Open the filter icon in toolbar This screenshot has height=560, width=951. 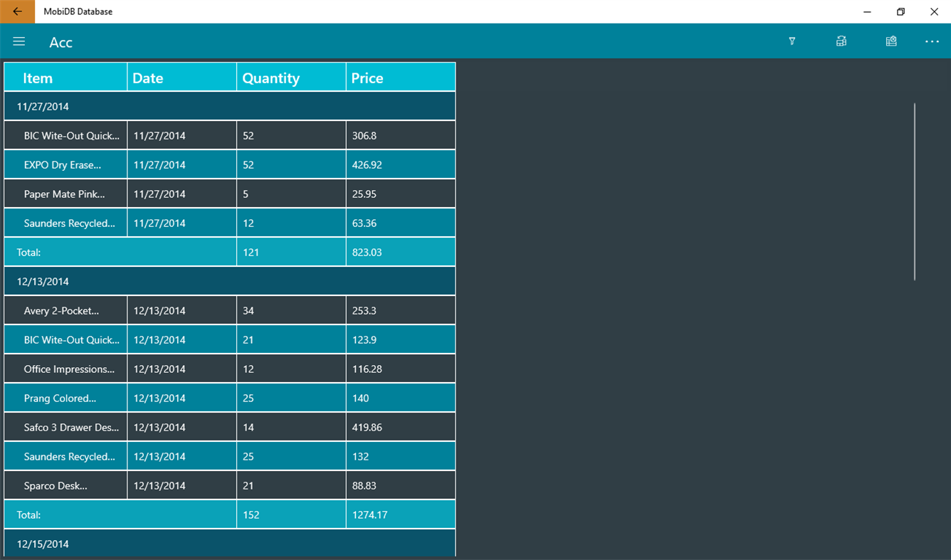click(792, 42)
